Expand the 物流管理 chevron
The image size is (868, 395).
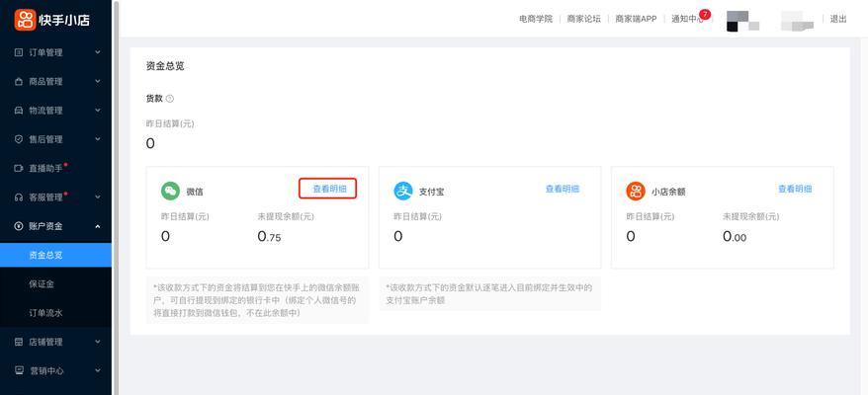coord(98,111)
